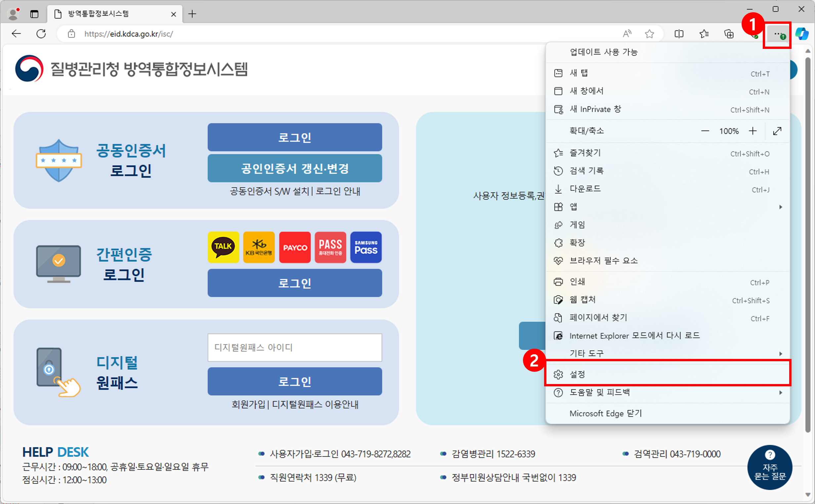
Task: Increase zoom with the plus button
Action: 752,131
